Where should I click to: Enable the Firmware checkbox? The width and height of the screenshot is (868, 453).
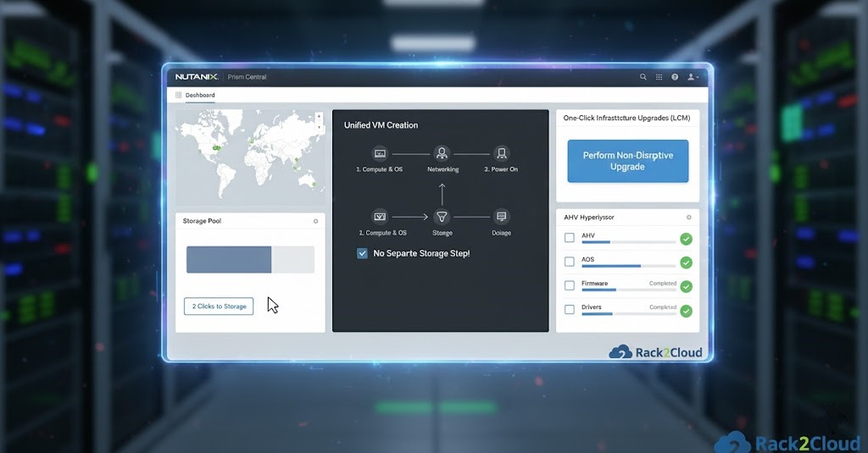570,285
